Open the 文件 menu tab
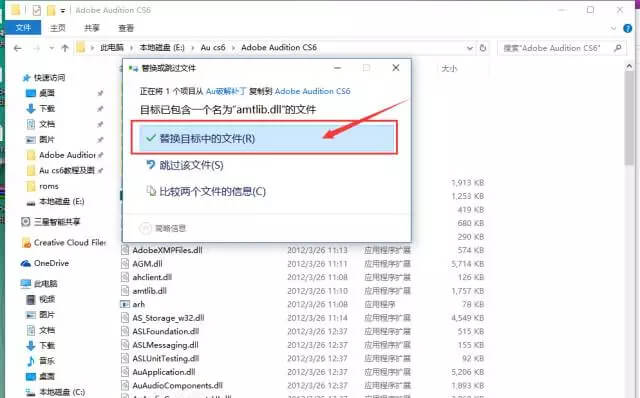Screen dimensions: 640x398 (x=23, y=28)
